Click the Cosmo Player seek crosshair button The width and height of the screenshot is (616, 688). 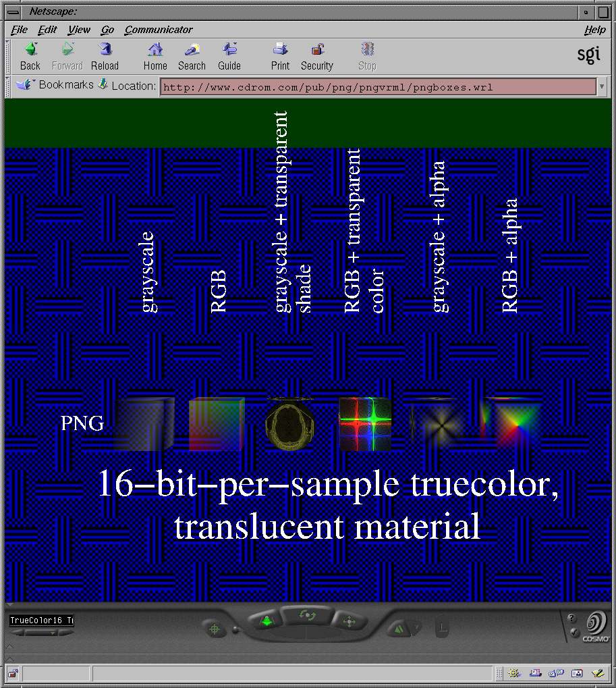click(x=215, y=629)
